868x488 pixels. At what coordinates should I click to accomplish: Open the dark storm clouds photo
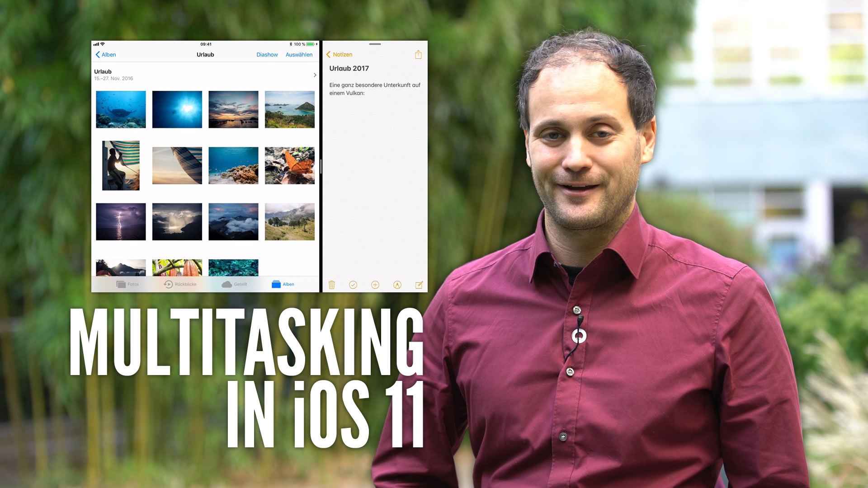(177, 221)
